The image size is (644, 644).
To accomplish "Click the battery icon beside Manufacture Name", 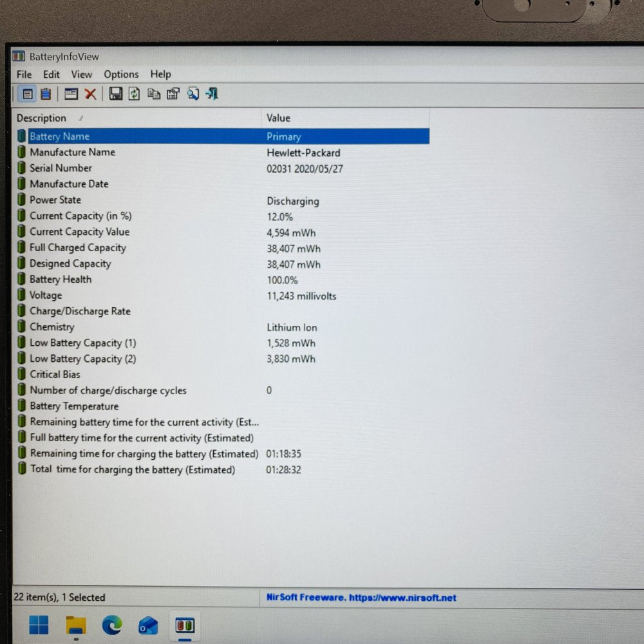I will (x=21, y=152).
